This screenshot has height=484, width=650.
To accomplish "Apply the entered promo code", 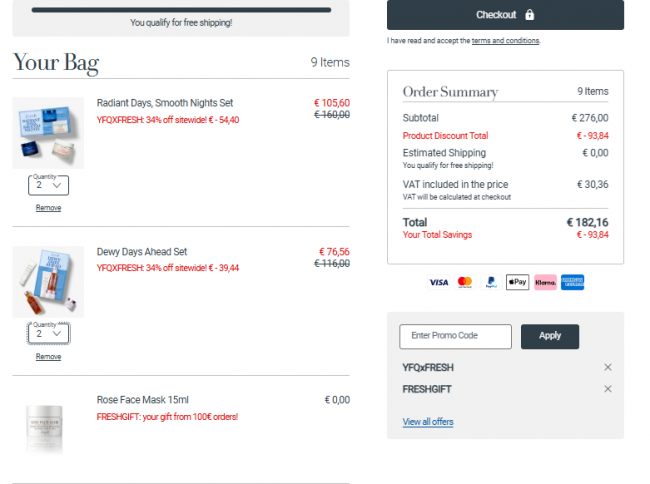I will [x=550, y=336].
